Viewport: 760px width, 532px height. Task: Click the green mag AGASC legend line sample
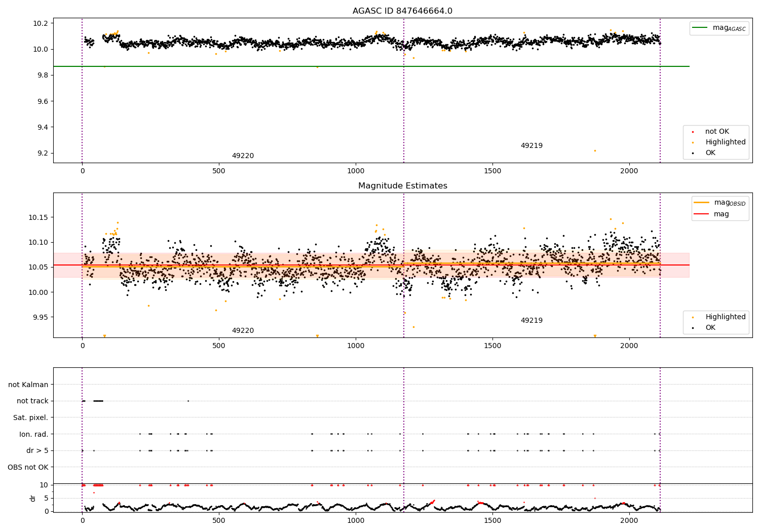click(700, 28)
